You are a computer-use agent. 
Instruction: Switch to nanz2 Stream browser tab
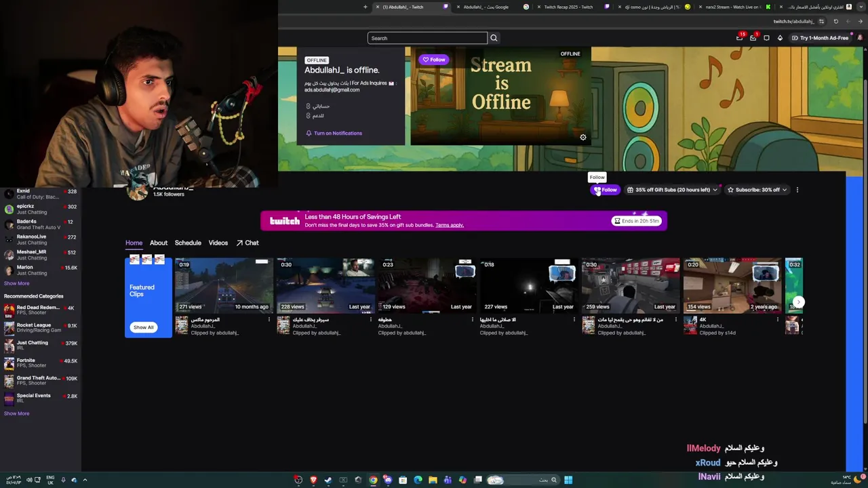tap(734, 7)
